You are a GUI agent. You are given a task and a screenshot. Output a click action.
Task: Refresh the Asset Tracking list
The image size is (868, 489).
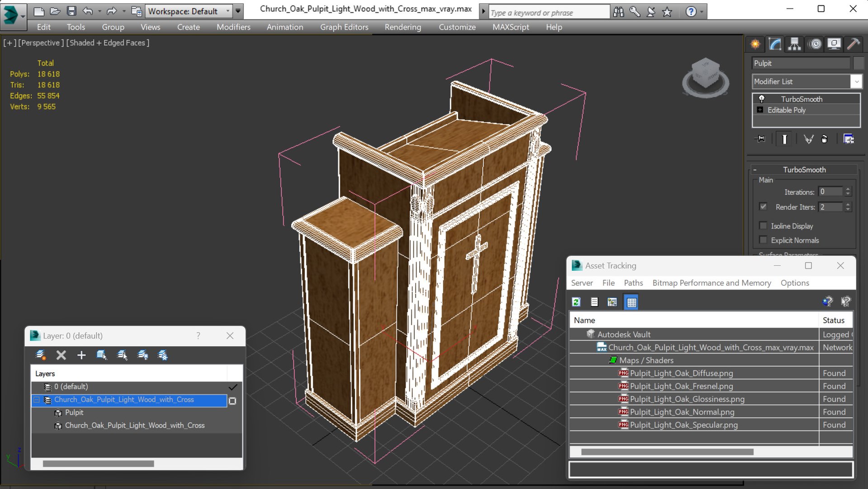(x=576, y=302)
